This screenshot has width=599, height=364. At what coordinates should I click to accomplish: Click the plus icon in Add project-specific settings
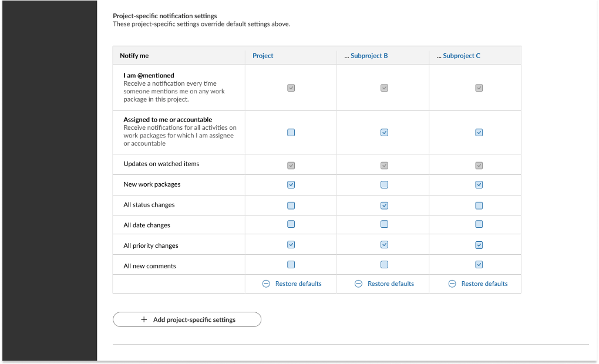tap(143, 319)
